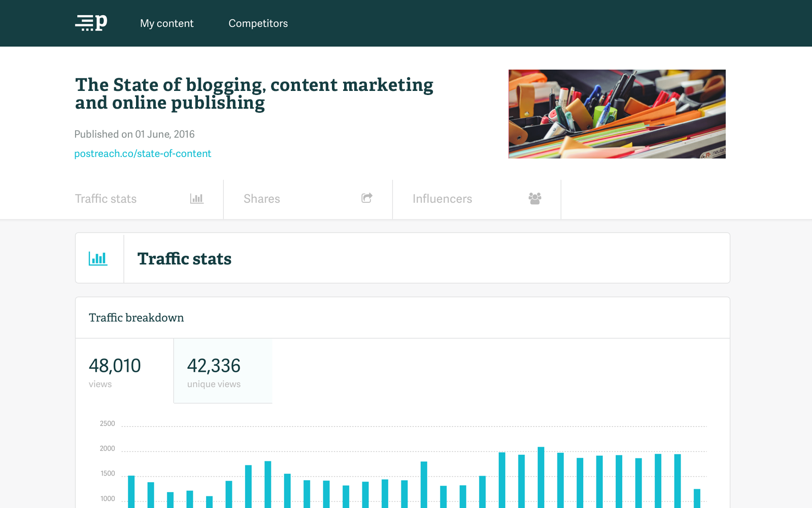Switch to the Traffic stats tab label
The width and height of the screenshot is (812, 508).
pos(106,199)
